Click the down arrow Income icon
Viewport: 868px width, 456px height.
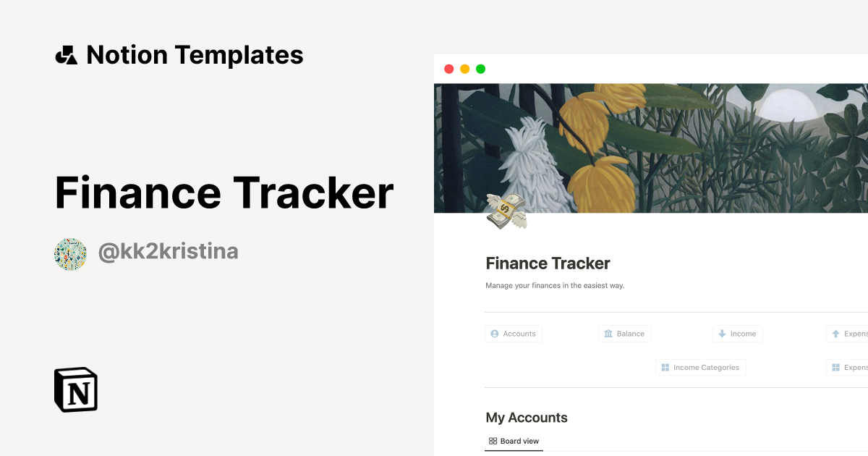coord(722,334)
